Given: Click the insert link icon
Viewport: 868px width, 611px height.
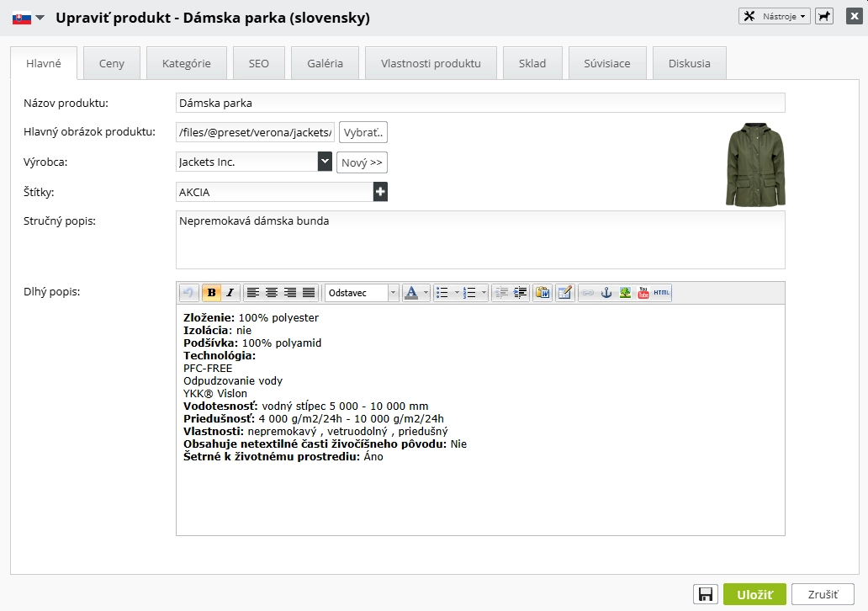Looking at the screenshot, I should tap(588, 293).
